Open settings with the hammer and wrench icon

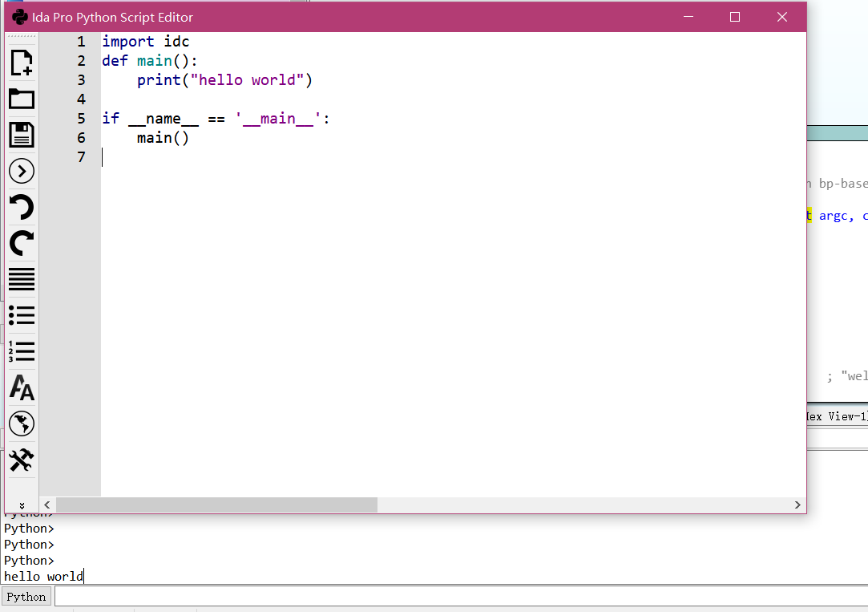[x=22, y=460]
